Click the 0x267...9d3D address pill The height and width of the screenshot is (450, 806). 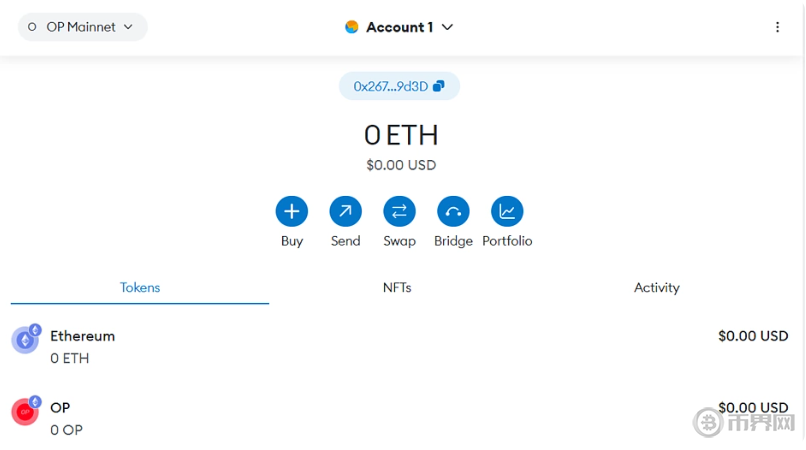(390, 87)
